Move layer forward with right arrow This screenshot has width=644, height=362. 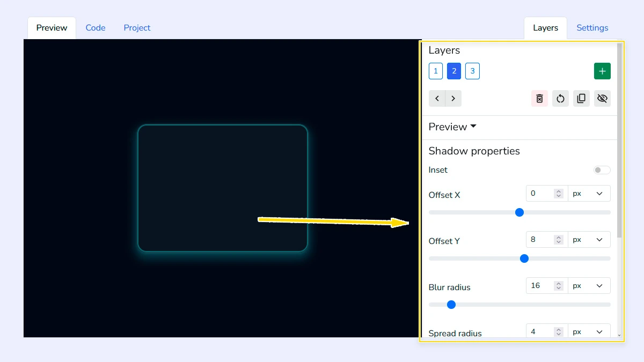pyautogui.click(x=453, y=98)
